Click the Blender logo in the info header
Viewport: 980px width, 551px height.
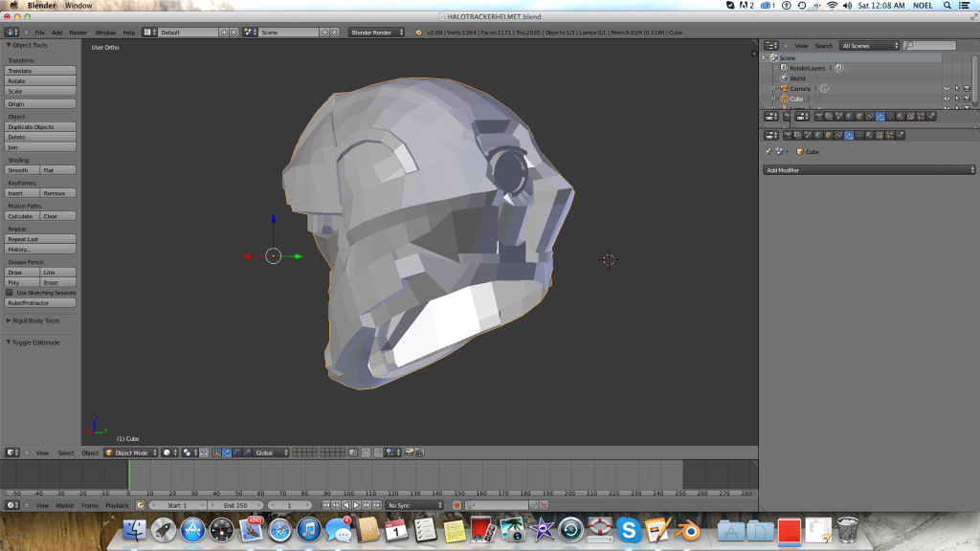pos(418,33)
